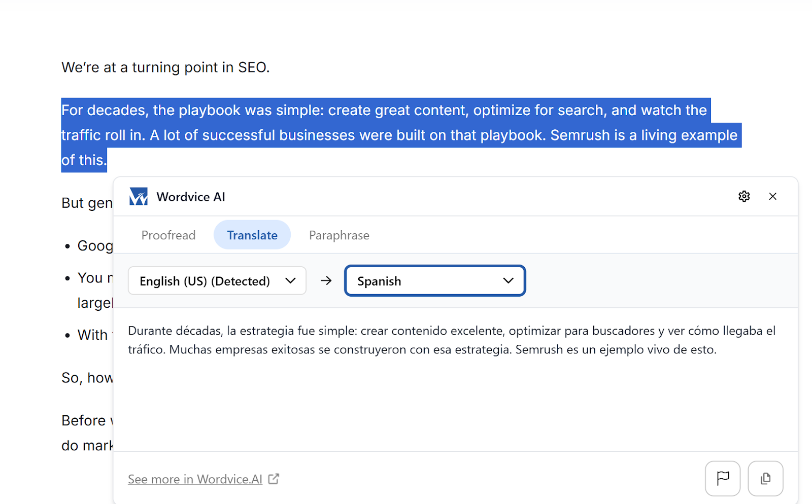
Task: Copy the translated Spanish text
Action: click(765, 478)
